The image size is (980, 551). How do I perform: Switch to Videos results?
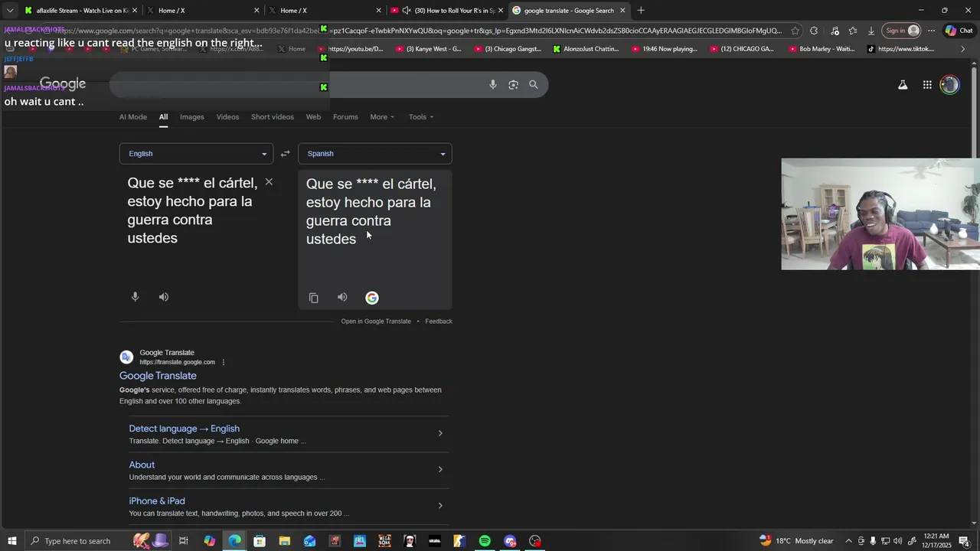227,117
